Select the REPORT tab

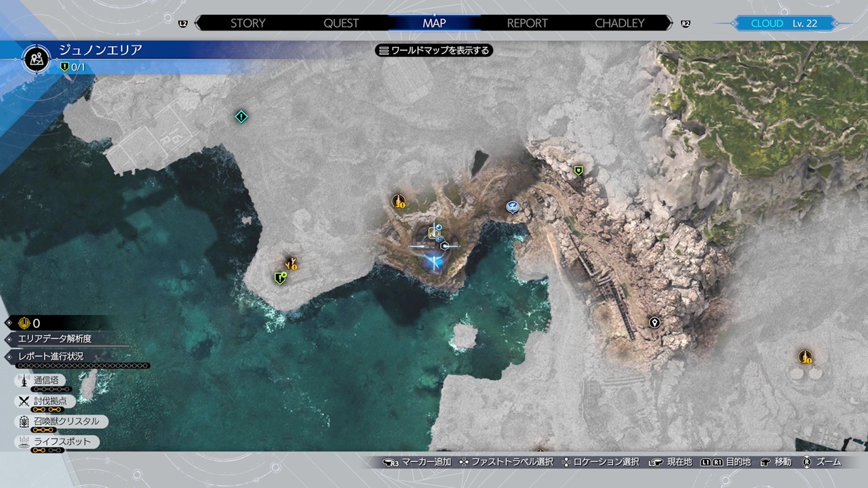point(527,23)
